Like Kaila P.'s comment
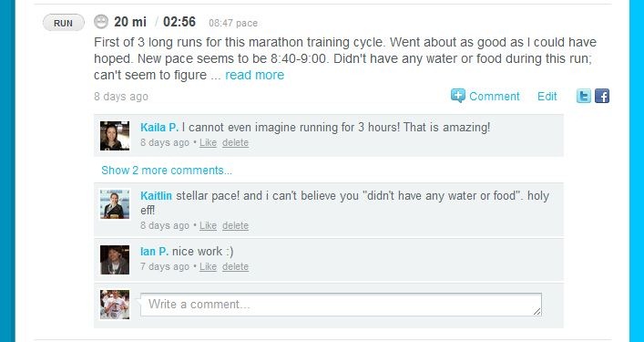Viewport: 644px width, 342px height. (208, 143)
